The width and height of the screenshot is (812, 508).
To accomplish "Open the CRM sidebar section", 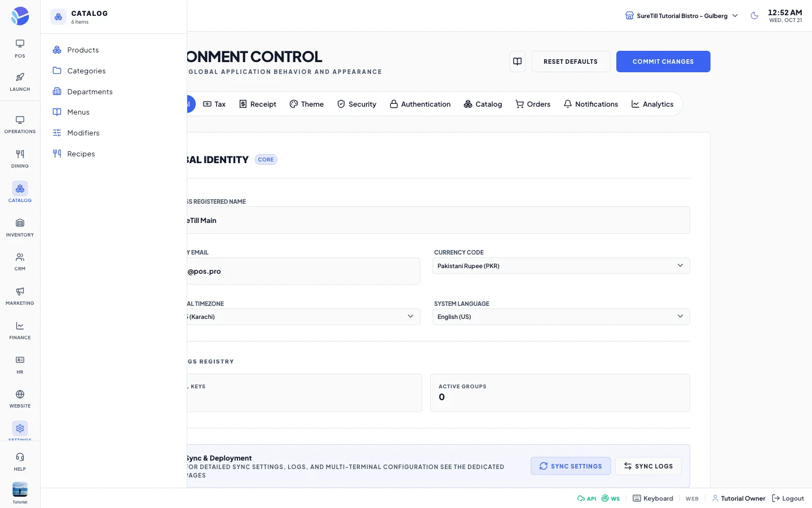I will pos(20,262).
